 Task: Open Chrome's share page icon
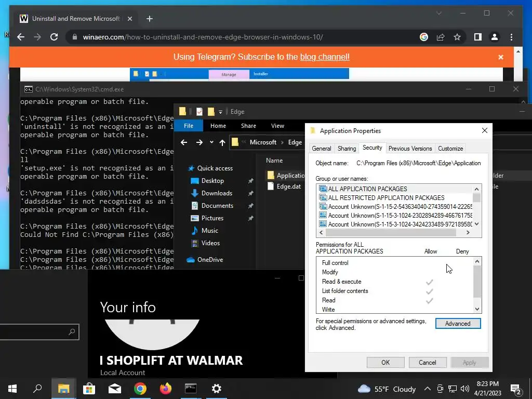[441, 37]
